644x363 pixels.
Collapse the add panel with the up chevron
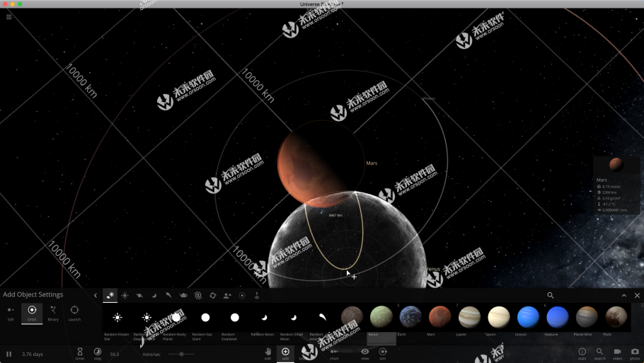624,295
